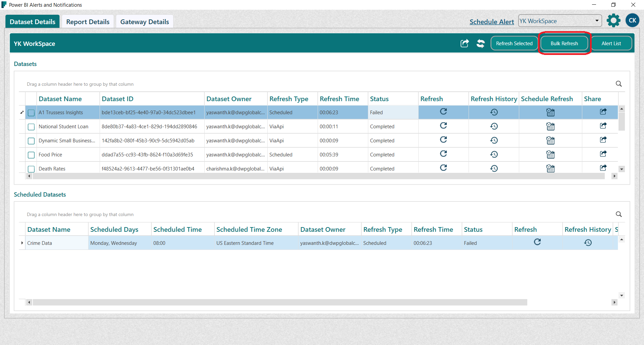644x345 pixels.
Task: Schedule refresh for Food Price
Action: click(x=550, y=154)
